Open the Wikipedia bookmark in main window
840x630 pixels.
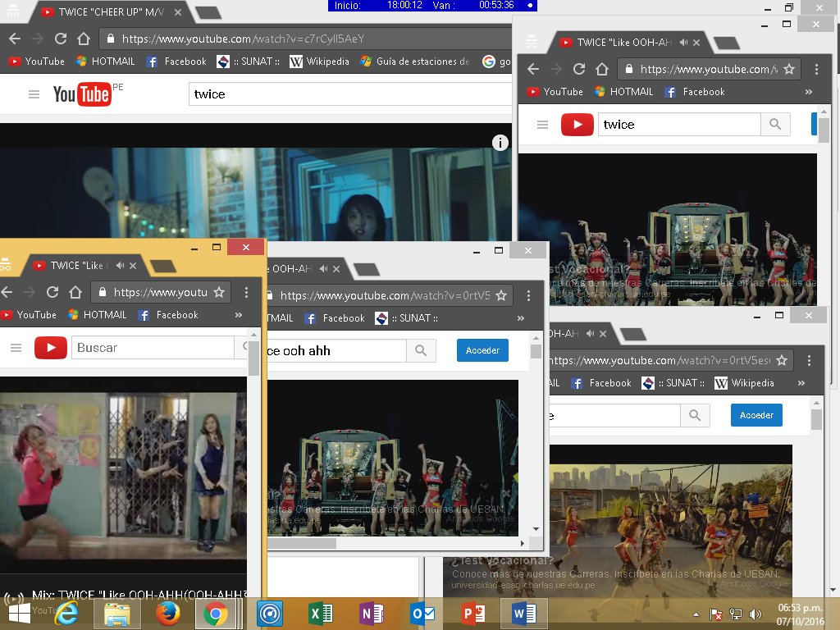[319, 61]
